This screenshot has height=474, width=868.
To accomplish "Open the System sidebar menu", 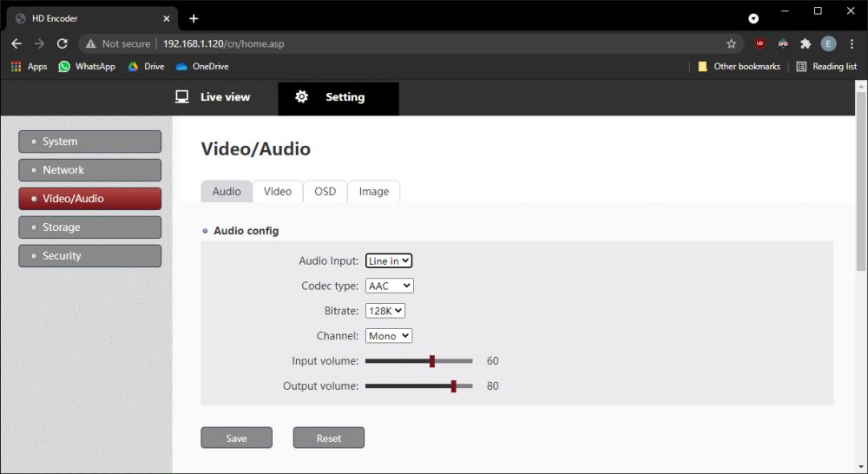I will [89, 142].
